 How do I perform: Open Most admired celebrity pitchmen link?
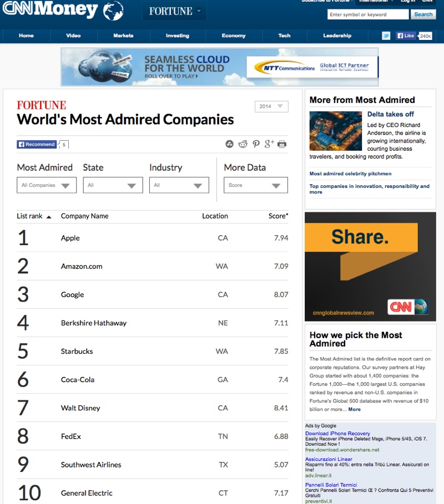[x=350, y=174]
